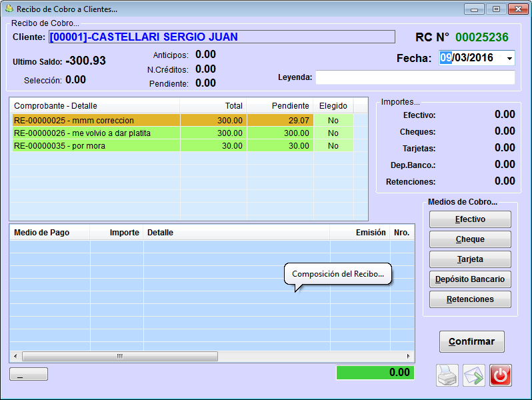Viewport: 532px width, 400px height.
Task: Click the Nro. column header
Action: [402, 233]
